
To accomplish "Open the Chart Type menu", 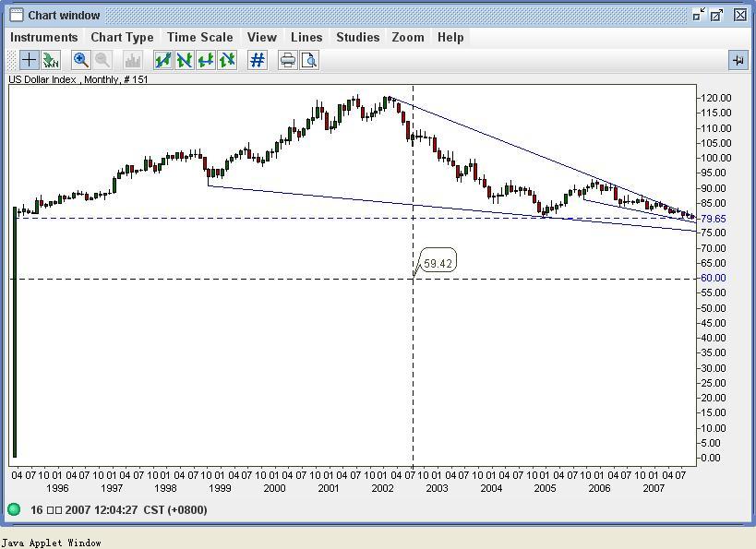I will click(x=122, y=37).
